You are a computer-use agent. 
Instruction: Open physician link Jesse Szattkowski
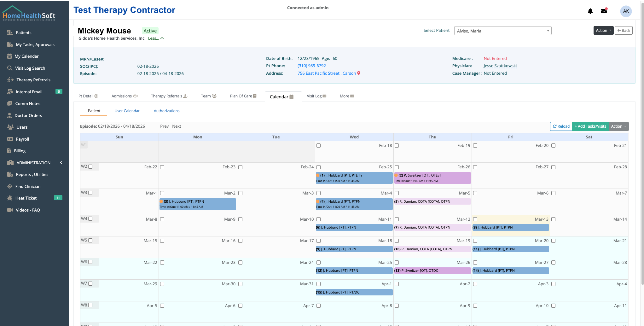tap(500, 66)
